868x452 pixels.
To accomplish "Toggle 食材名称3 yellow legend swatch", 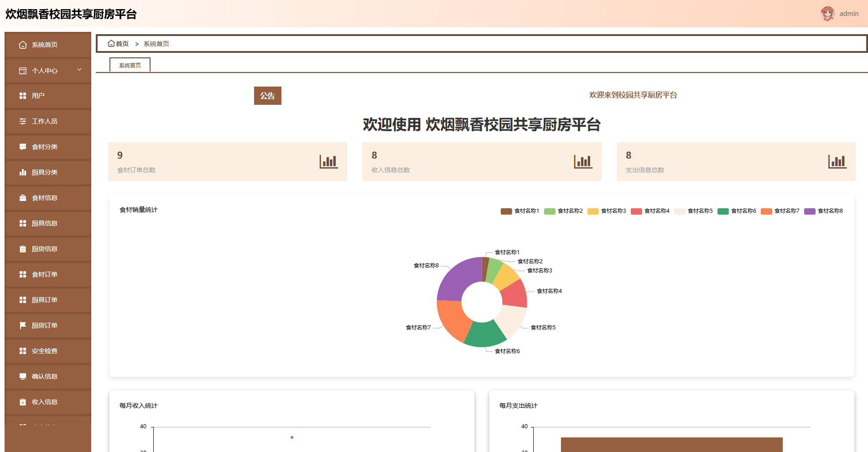I will [x=593, y=211].
